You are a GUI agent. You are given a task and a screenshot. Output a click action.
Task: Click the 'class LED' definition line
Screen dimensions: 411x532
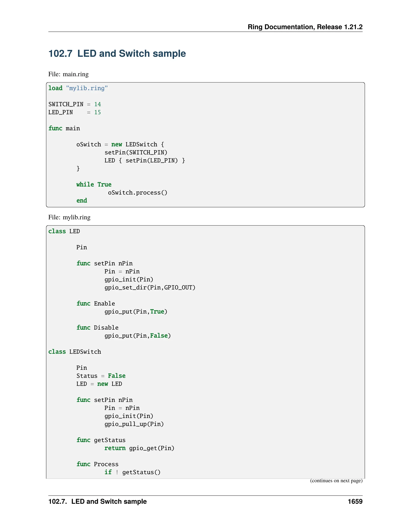(64, 231)
